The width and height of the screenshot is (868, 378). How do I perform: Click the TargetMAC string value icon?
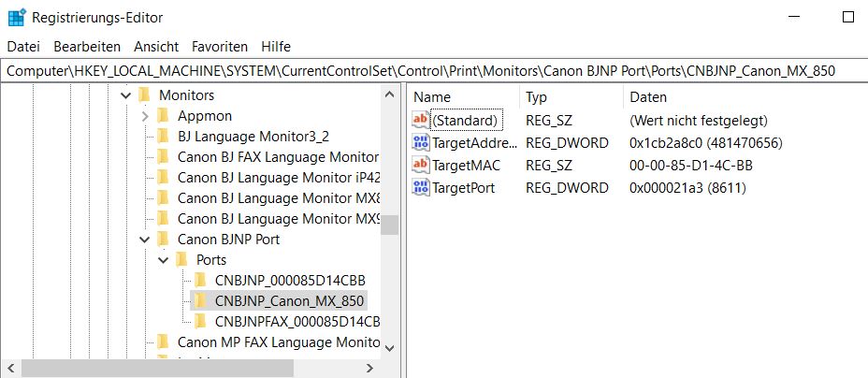point(421,165)
